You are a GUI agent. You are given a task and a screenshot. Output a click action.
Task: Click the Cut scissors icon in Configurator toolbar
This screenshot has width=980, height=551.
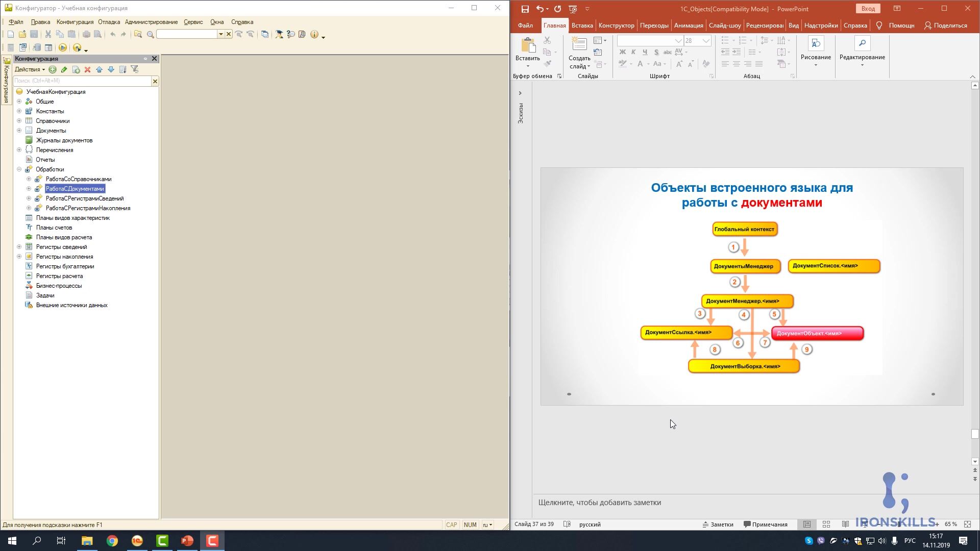[48, 34]
